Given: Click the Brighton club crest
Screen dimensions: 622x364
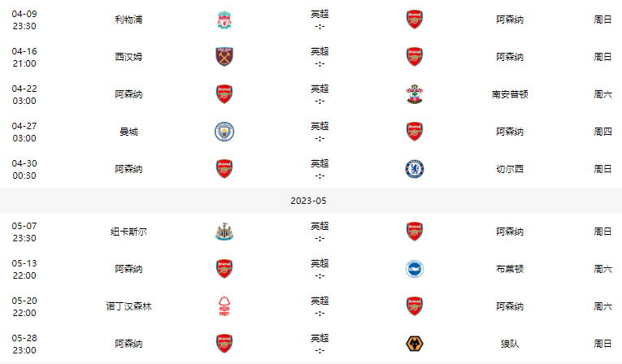Looking at the screenshot, I should click(x=415, y=269).
